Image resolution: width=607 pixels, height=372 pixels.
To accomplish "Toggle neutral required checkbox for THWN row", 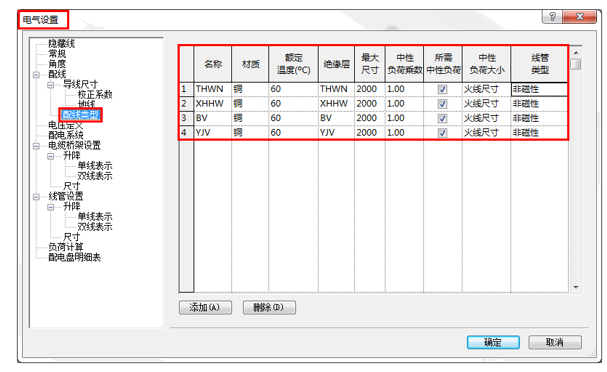I will point(442,89).
